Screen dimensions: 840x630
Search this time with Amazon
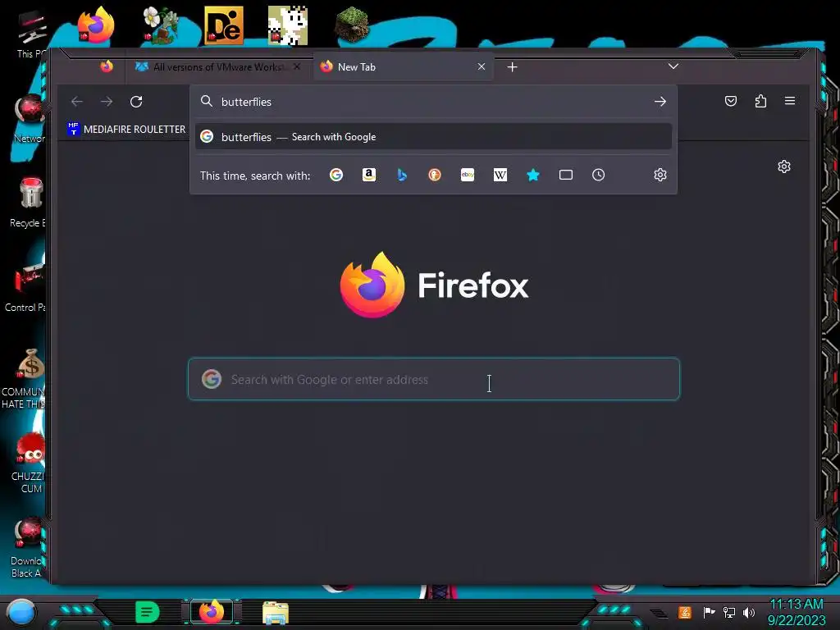coord(368,175)
